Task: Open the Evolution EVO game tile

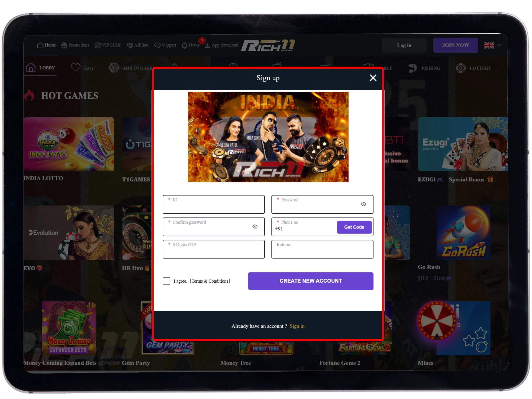Action: coord(69,233)
